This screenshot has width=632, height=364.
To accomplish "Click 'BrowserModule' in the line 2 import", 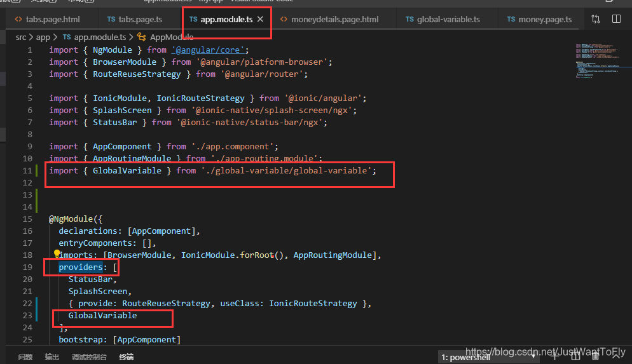I will 125,62.
